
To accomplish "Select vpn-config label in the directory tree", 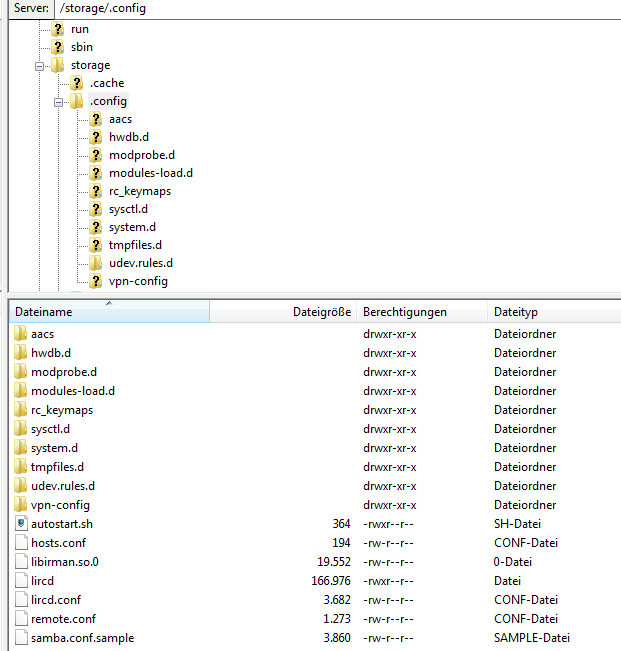I will [x=138, y=281].
